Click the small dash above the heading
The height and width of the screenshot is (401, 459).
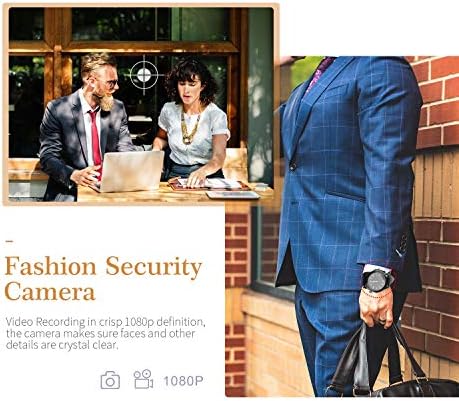(x=10, y=241)
